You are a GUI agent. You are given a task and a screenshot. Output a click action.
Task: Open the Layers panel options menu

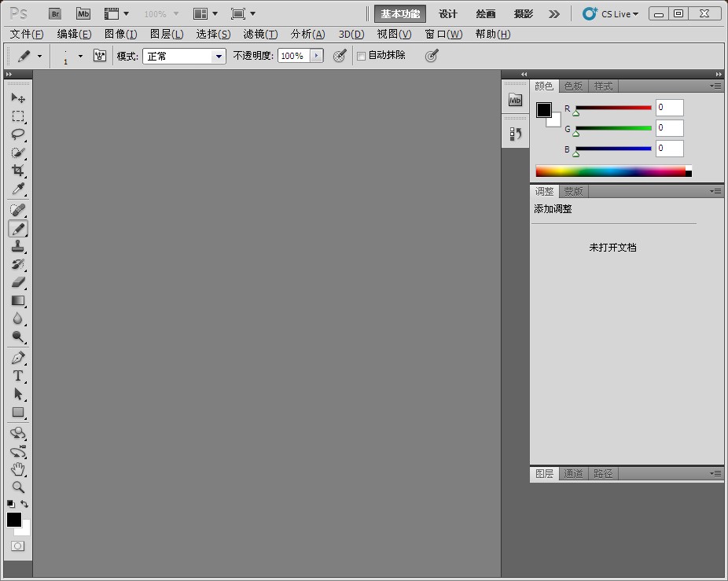(715, 473)
